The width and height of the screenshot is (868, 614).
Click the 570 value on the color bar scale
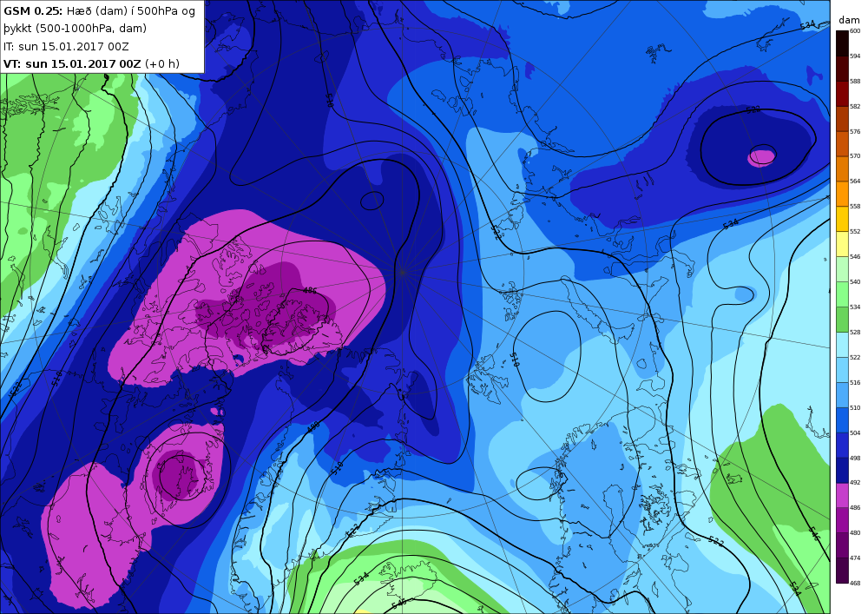(x=855, y=156)
